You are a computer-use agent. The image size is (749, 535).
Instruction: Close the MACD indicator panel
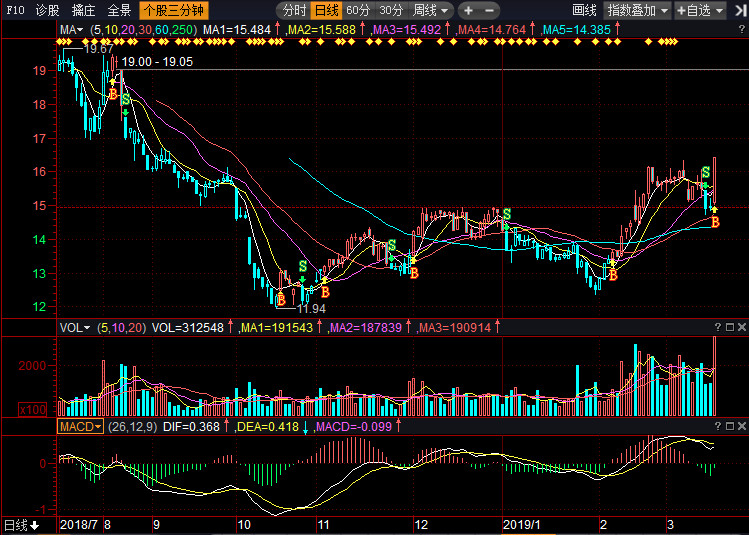[x=741, y=426]
